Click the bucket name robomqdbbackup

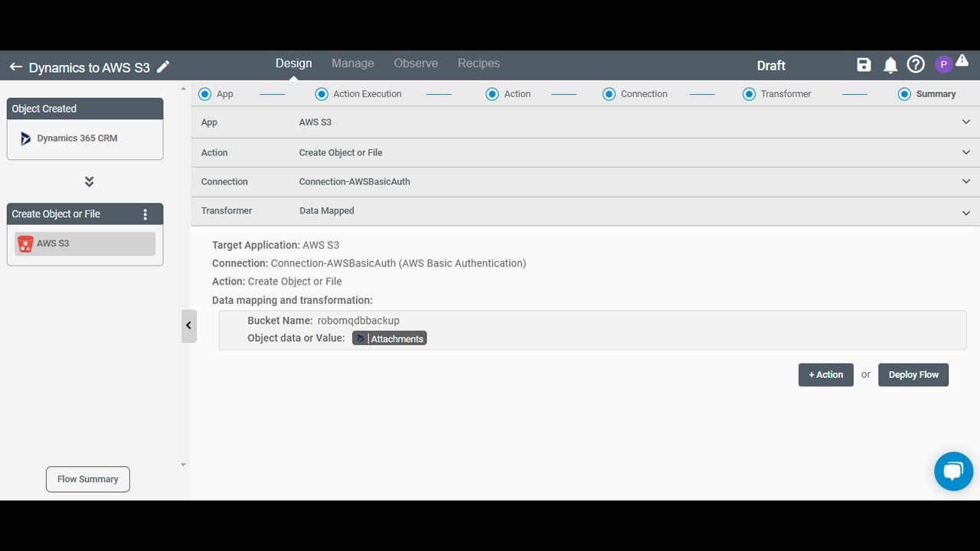(x=358, y=321)
